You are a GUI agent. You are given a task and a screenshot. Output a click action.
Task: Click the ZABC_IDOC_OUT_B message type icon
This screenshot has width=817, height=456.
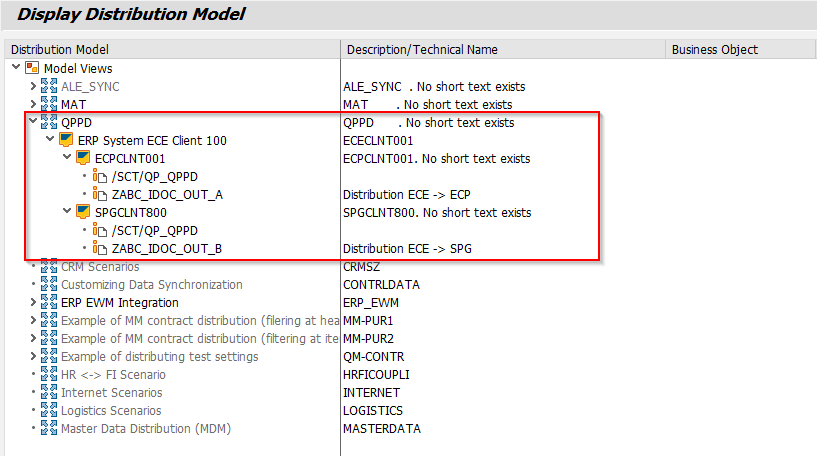tap(100, 248)
